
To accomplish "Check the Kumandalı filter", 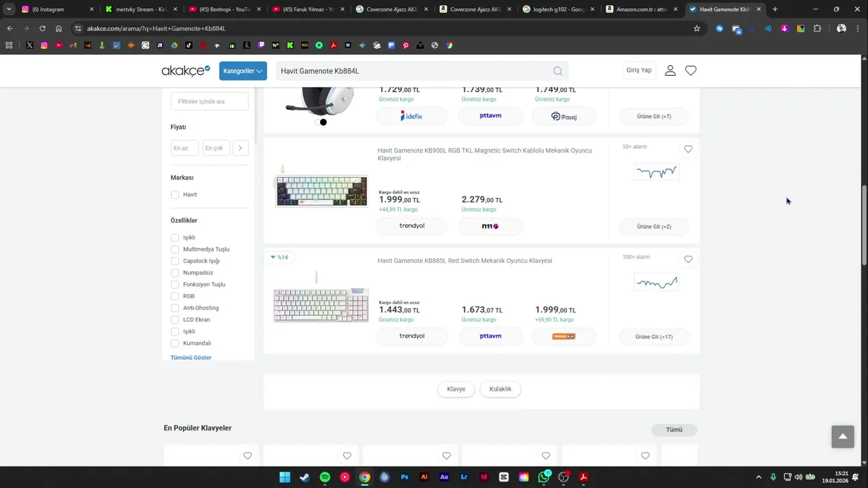I will [x=175, y=343].
